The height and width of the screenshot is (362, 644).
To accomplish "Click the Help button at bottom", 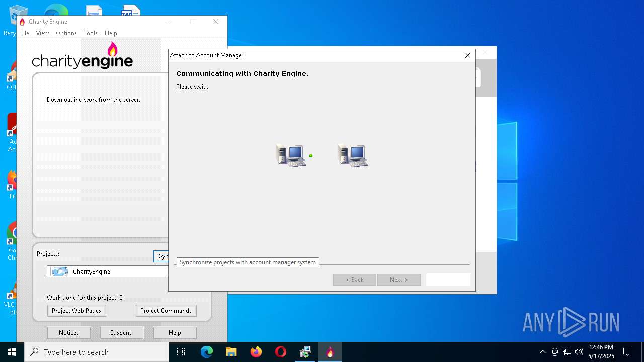I will click(175, 333).
